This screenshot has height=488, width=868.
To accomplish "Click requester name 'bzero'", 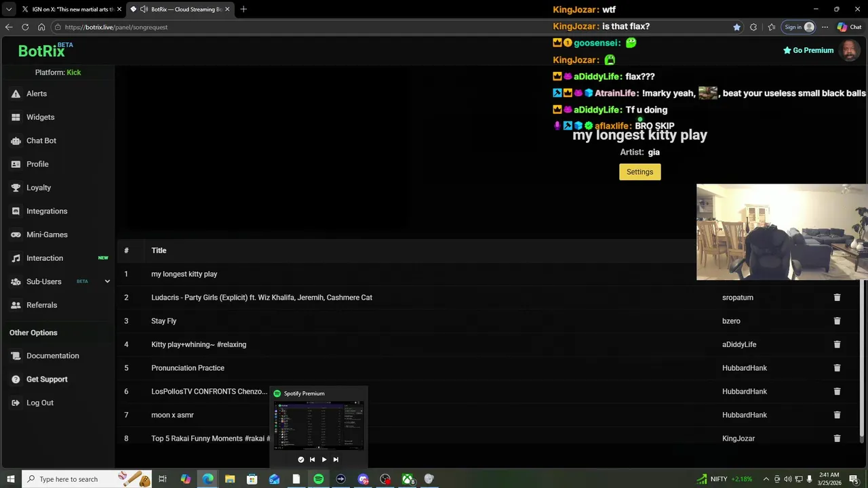I will tap(731, 321).
